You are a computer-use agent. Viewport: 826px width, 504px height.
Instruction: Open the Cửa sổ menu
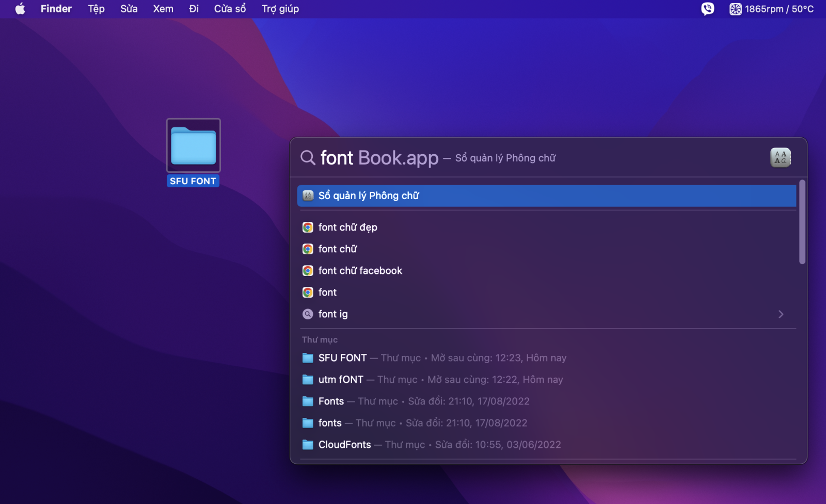(230, 9)
